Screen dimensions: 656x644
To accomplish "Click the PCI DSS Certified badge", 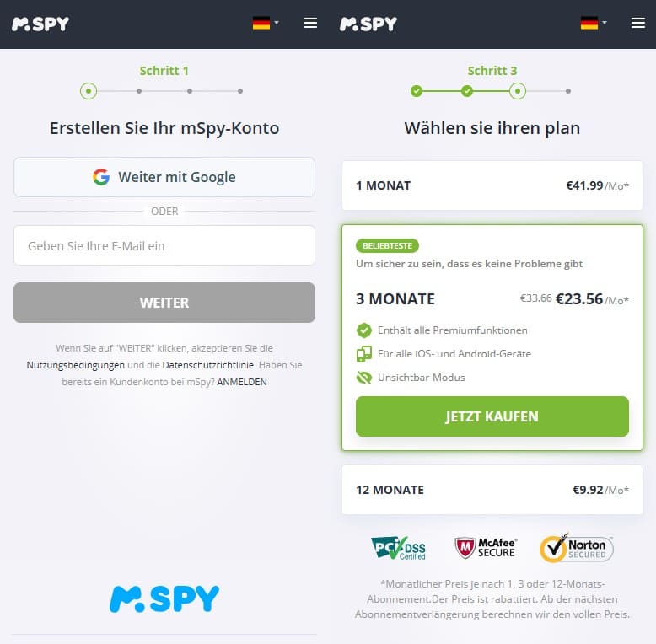I will 398,548.
